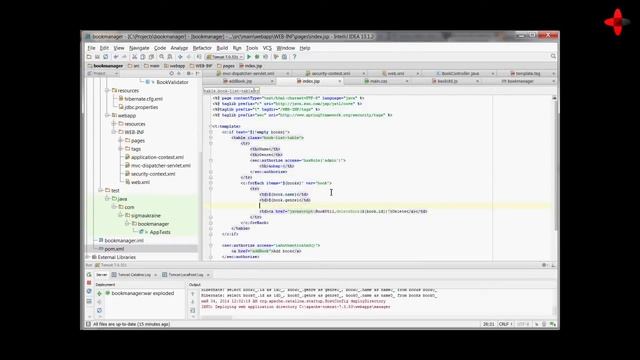The width and height of the screenshot is (640, 360).
Task: Click the CRLF line separator in status bar
Action: point(505,324)
